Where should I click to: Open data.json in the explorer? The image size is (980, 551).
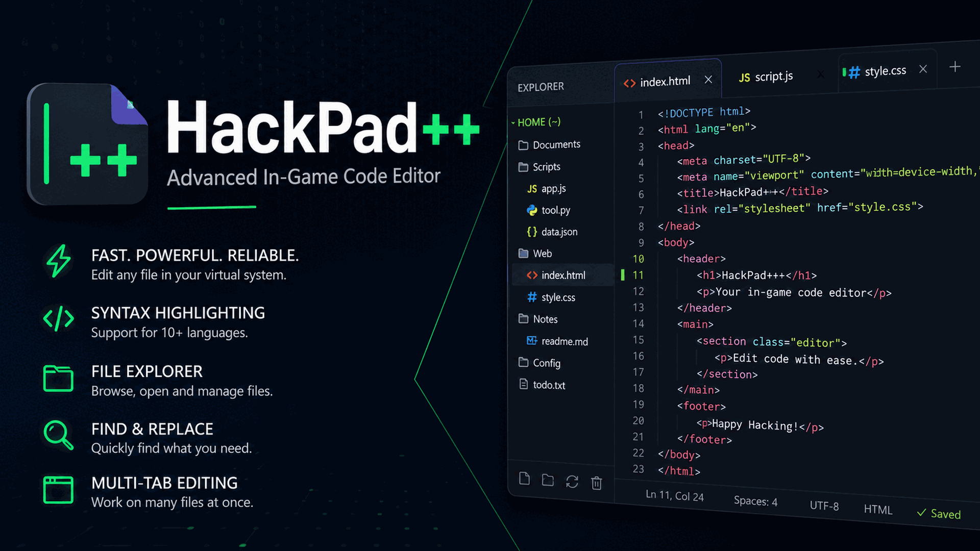[x=552, y=232]
